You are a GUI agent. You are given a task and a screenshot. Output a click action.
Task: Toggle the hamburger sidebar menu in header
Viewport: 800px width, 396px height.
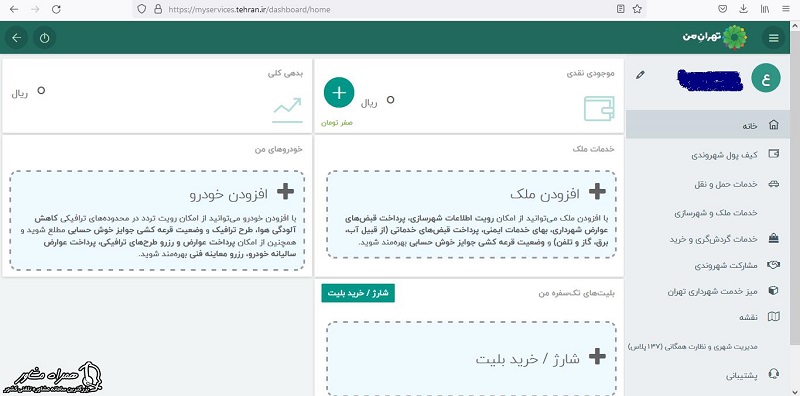point(774,38)
